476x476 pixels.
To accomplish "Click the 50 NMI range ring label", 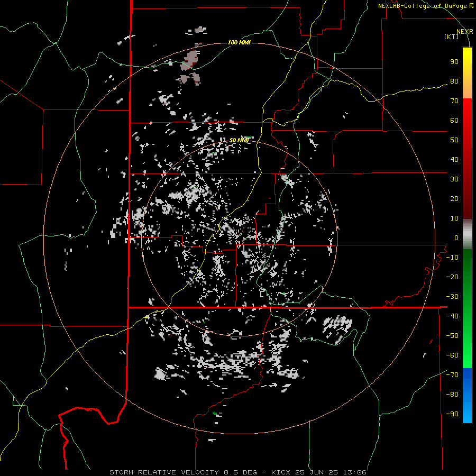I will (239, 140).
